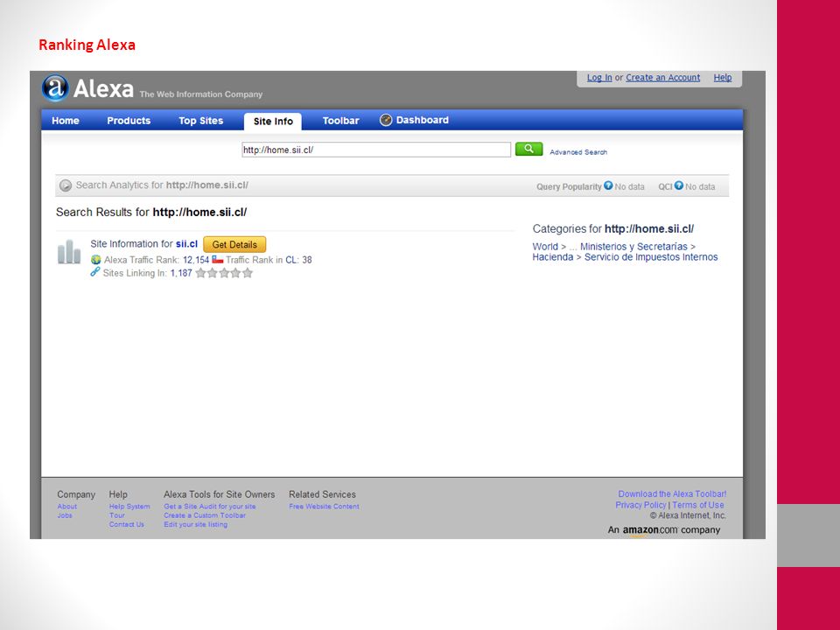The width and height of the screenshot is (840, 630).
Task: Switch to the Top Sites tab
Action: 201,121
